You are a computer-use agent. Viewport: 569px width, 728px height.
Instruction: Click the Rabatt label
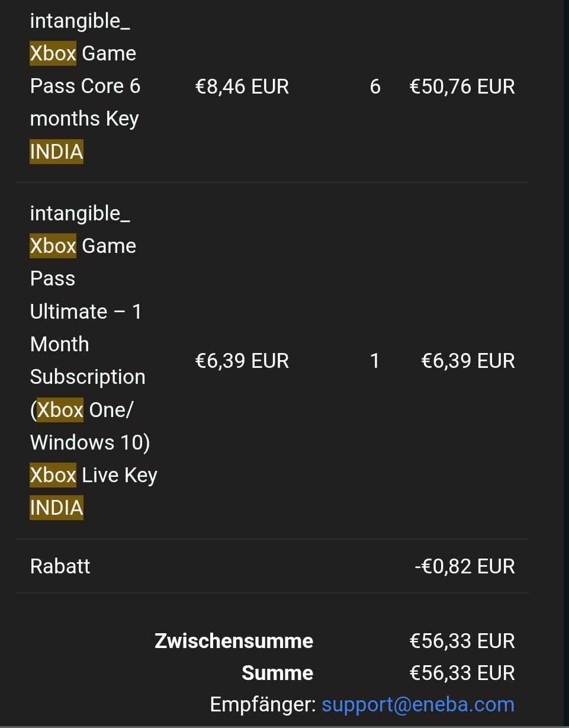[x=60, y=566]
